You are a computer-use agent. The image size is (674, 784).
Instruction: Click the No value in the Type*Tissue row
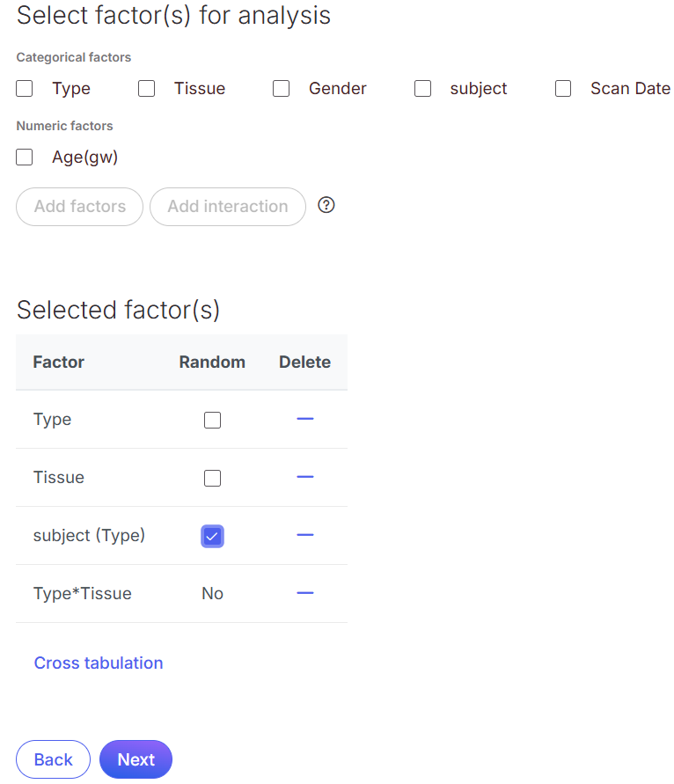213,594
